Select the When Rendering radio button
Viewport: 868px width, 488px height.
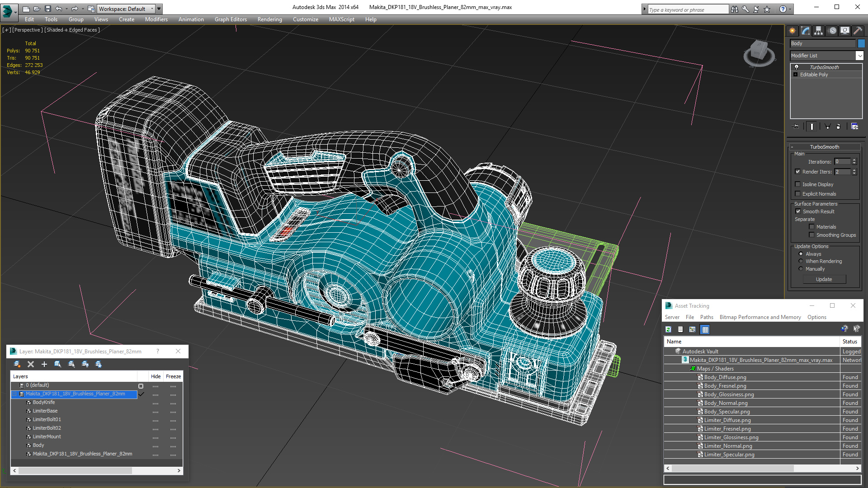point(801,261)
